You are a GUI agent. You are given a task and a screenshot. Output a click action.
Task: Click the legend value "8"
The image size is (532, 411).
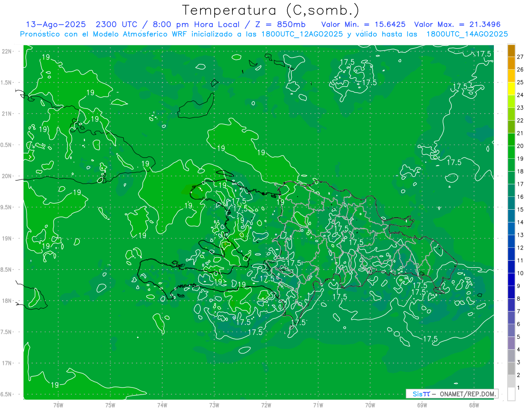click(x=518, y=299)
